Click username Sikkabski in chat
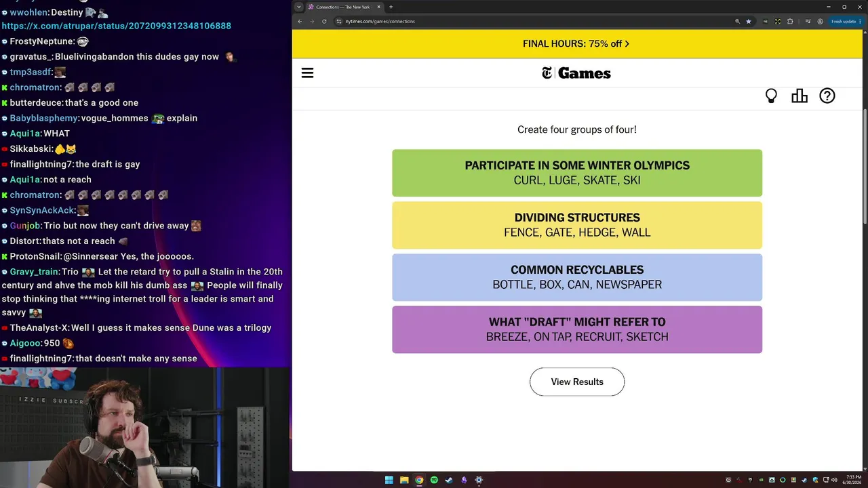 (x=31, y=148)
